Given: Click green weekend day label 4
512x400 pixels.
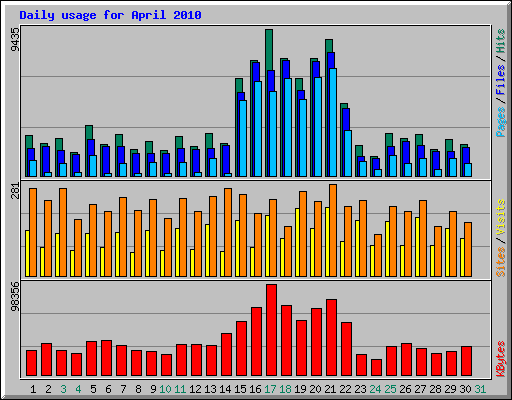Looking at the screenshot, I should point(78,389).
